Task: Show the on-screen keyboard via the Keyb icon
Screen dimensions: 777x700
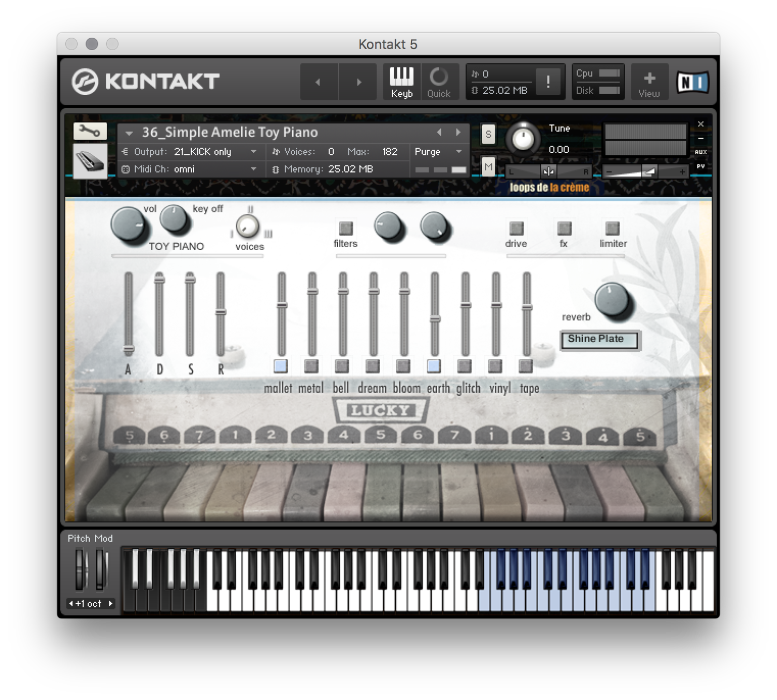Action: pyautogui.click(x=401, y=82)
